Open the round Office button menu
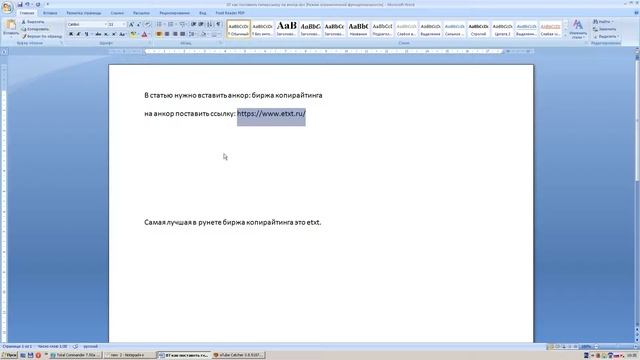This screenshot has height=360, width=640. (x=7, y=7)
